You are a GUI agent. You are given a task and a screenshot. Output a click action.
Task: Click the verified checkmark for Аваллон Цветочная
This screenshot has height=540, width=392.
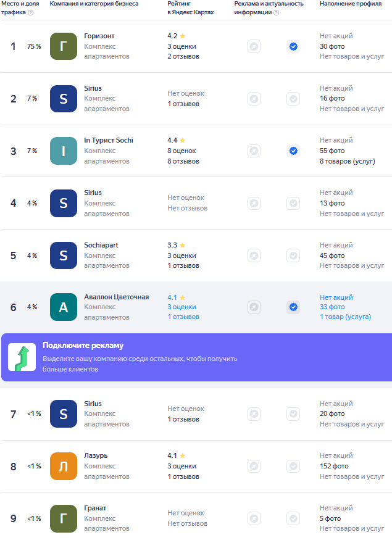click(293, 307)
